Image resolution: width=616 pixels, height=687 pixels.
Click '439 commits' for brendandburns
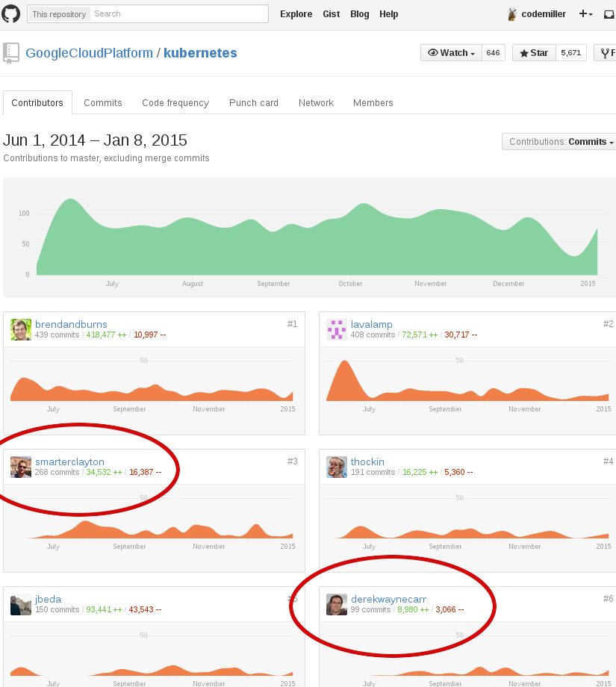click(57, 335)
